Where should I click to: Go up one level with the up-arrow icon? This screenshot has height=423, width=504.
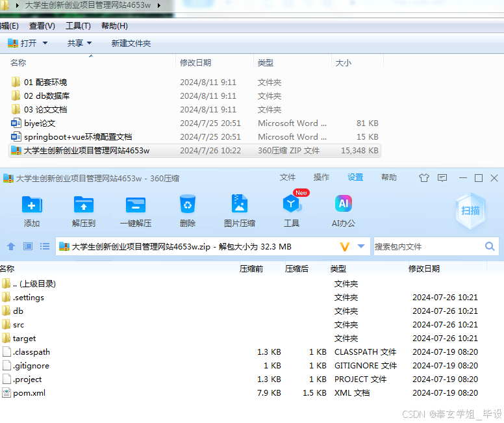pyautogui.click(x=11, y=246)
